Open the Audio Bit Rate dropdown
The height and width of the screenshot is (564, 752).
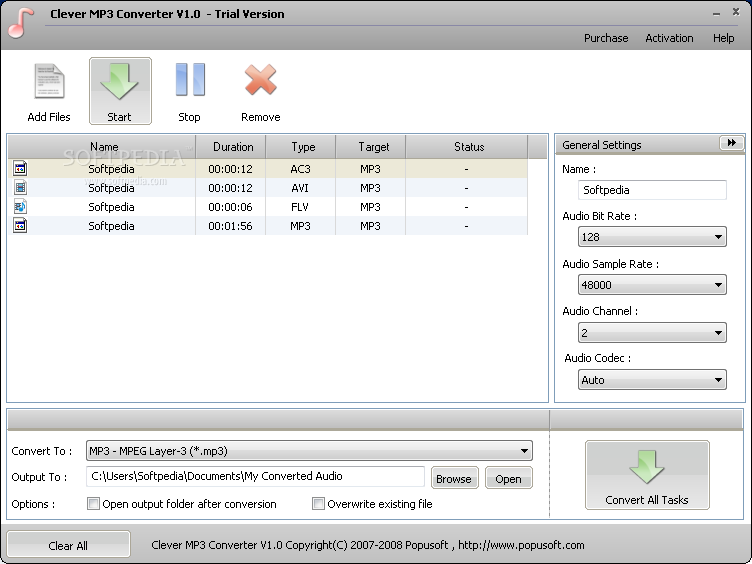tap(652, 237)
